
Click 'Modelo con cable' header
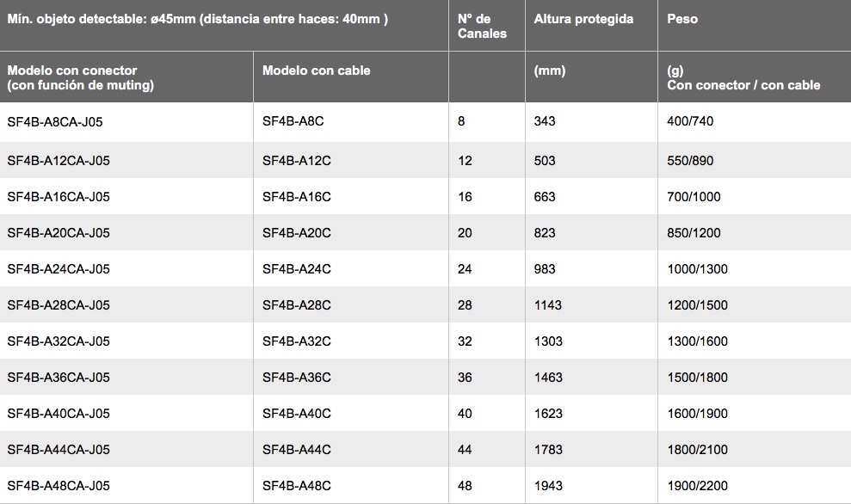pos(317,71)
